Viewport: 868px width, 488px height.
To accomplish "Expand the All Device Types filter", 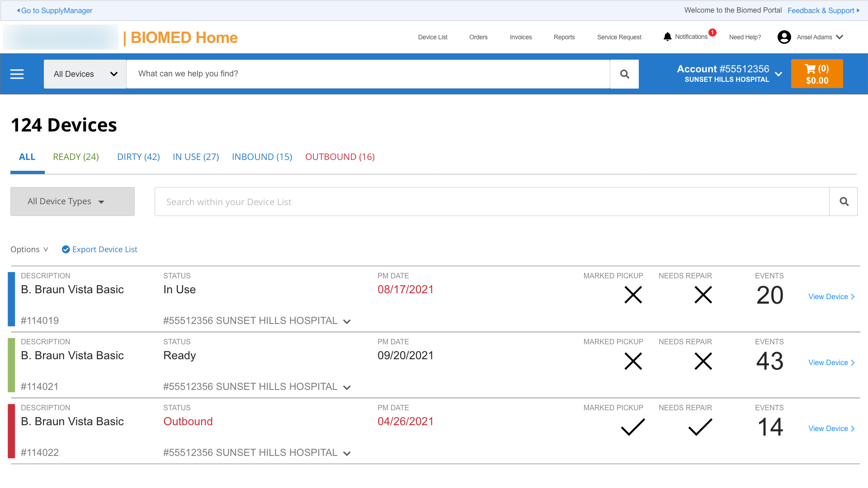I will [72, 202].
